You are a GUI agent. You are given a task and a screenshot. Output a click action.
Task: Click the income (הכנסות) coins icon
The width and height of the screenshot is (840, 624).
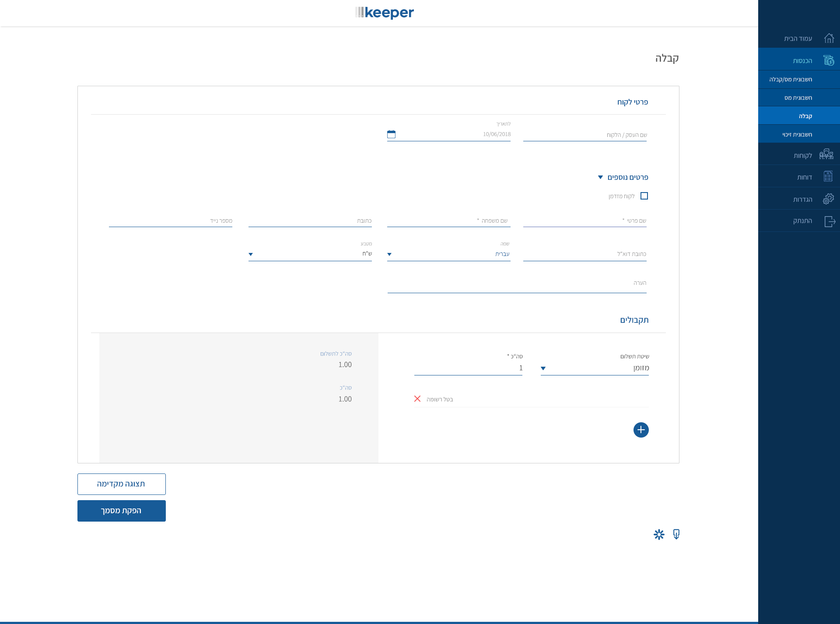point(828,60)
